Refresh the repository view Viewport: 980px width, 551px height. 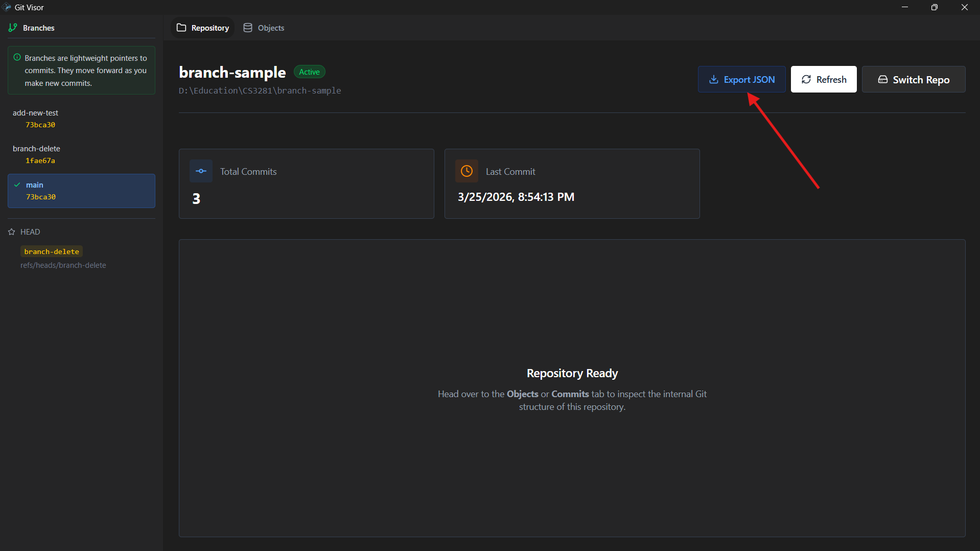824,79
